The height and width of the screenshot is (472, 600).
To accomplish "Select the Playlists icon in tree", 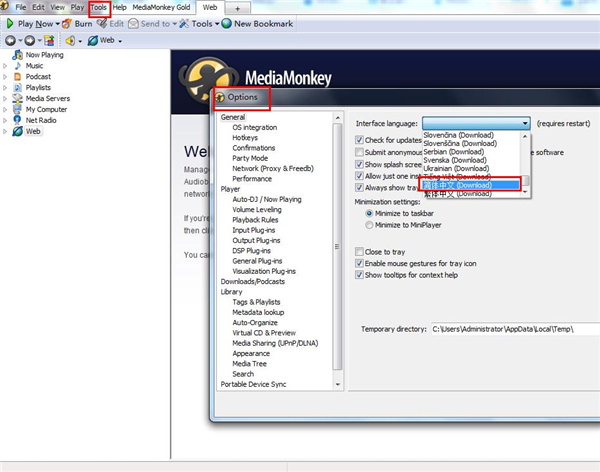I will (x=18, y=88).
